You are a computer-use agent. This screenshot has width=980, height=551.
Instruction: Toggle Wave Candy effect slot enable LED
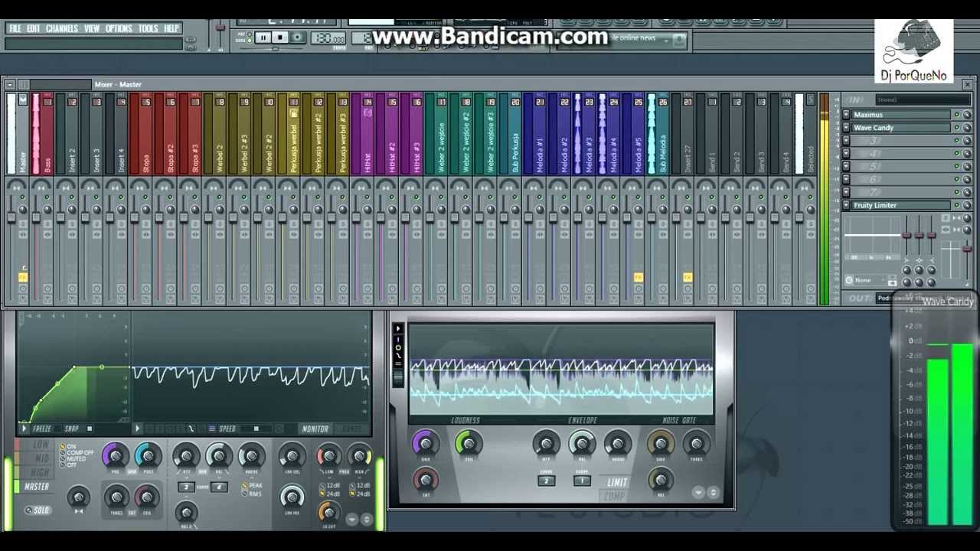coord(956,128)
